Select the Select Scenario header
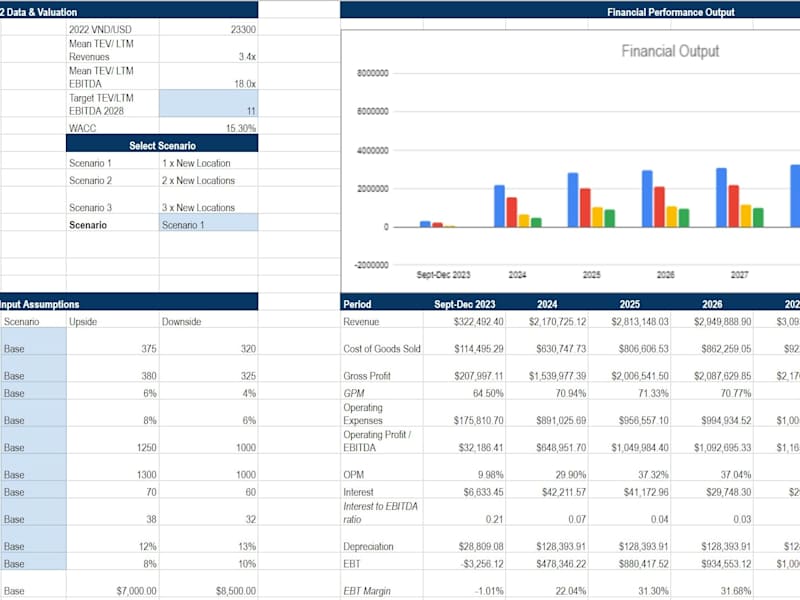Image resolution: width=800 pixels, height=600 pixels. pos(162,145)
